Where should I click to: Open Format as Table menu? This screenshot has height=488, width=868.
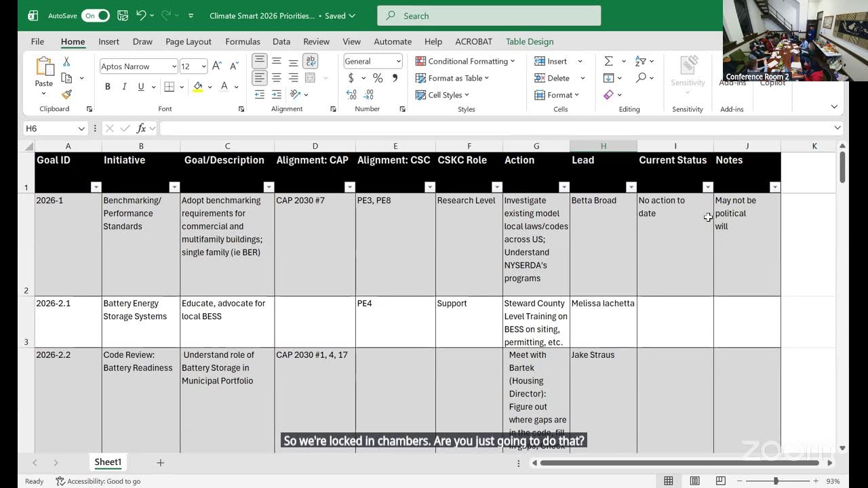(452, 78)
